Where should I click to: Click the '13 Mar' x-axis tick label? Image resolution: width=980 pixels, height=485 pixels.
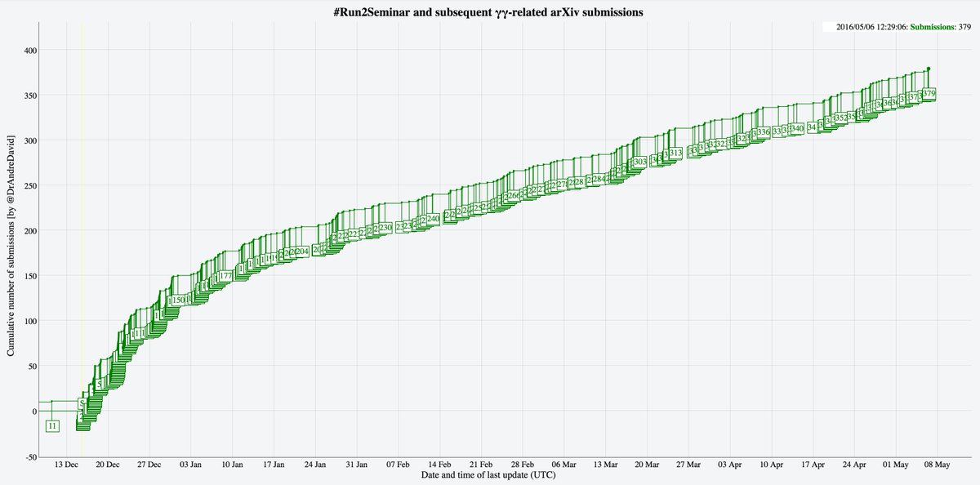coord(606,465)
